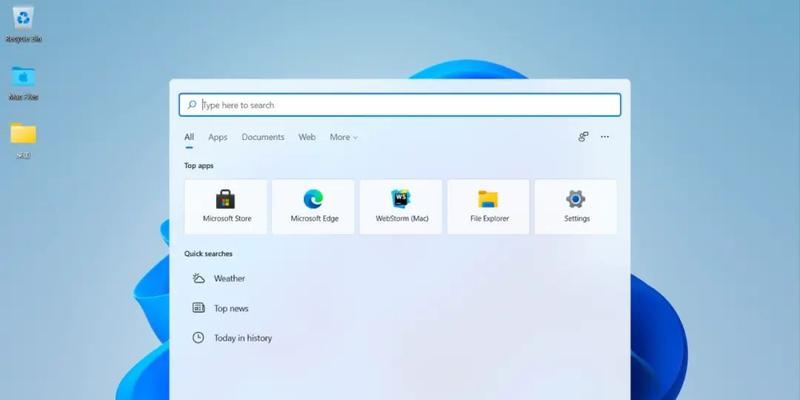Click the Microsoft Edge label
800x400 pixels.
[x=314, y=218]
